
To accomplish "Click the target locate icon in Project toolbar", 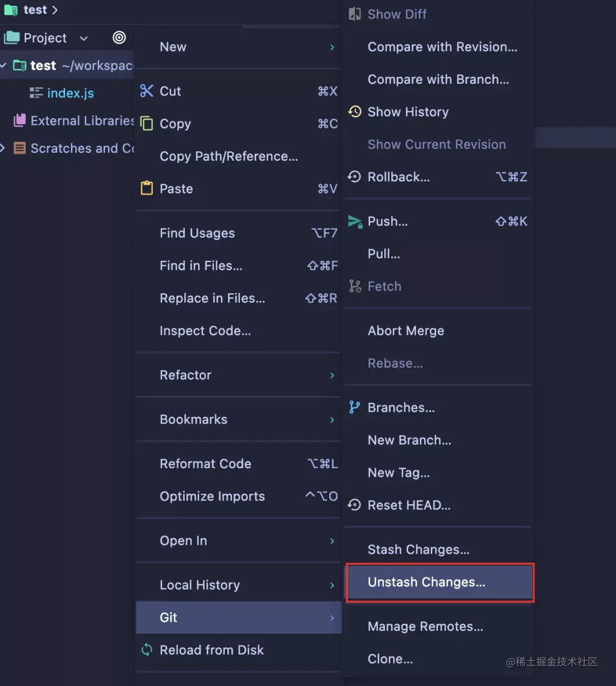I will (119, 38).
